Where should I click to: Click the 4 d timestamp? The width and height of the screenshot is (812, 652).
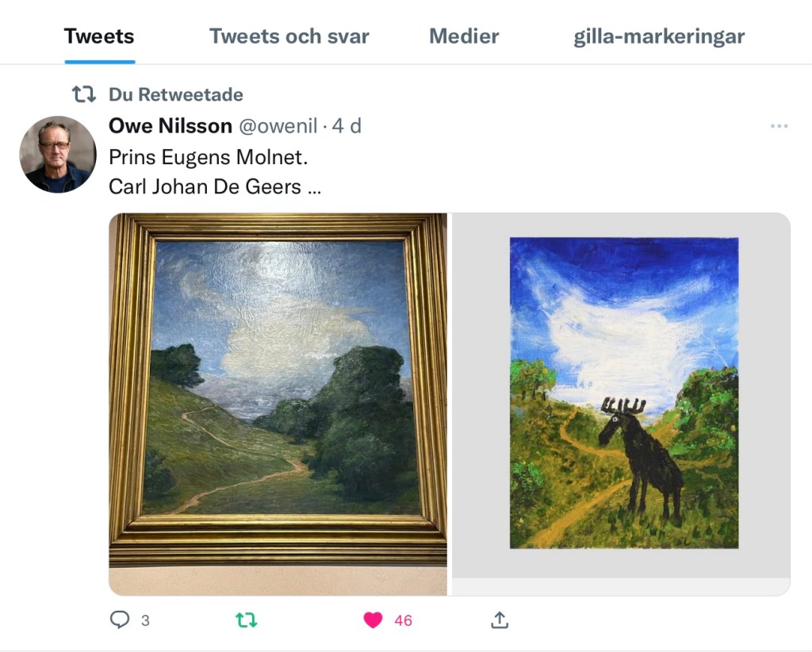347,126
